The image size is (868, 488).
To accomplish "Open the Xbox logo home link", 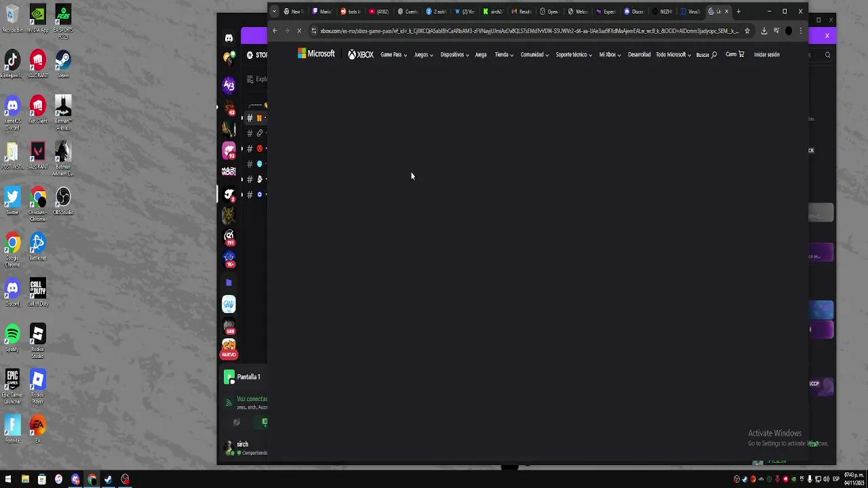I will (x=361, y=54).
